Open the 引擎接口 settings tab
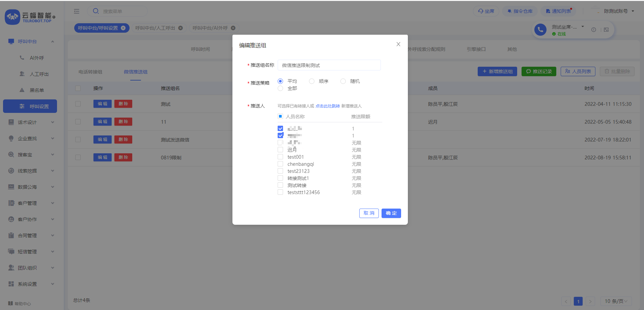Screen dimensions: 644x310 pyautogui.click(x=476, y=49)
